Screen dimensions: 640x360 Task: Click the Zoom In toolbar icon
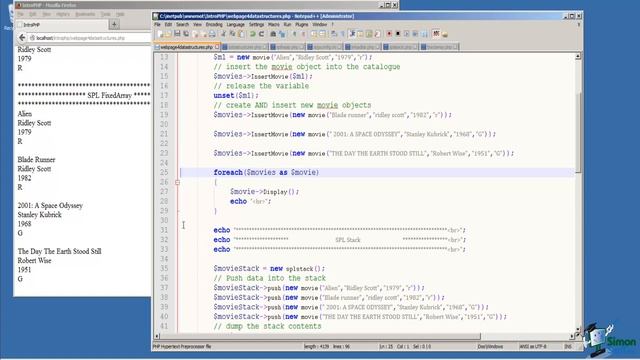(294, 34)
